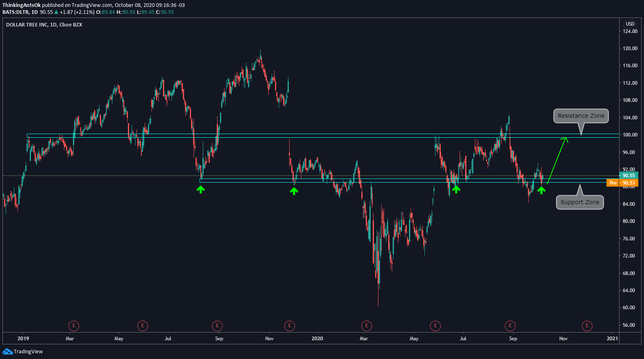Click the current price tag 90.55
Viewport: 644px width, 359px height.
click(629, 176)
